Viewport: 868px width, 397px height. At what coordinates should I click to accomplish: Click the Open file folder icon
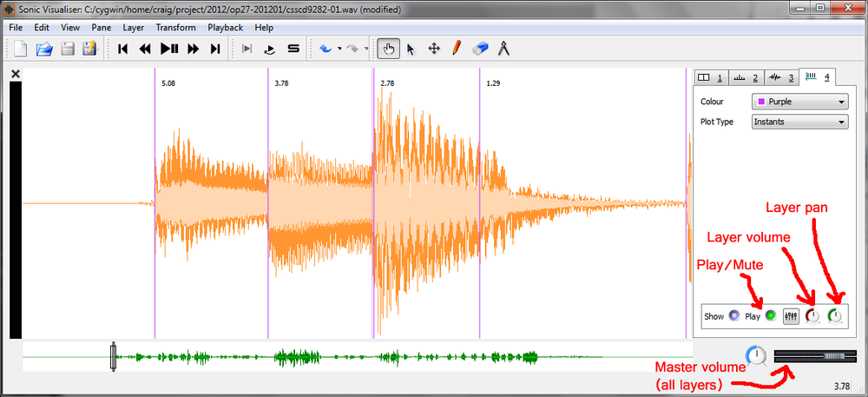tap(44, 49)
